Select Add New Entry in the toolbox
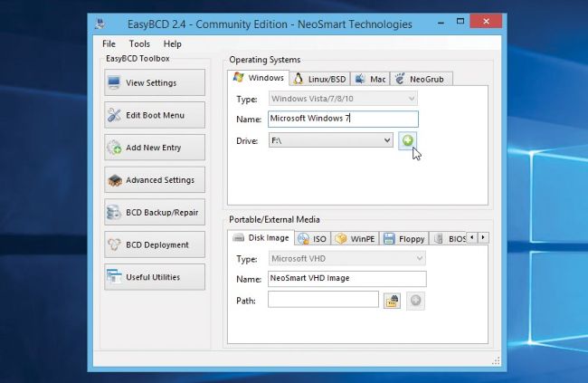The width and height of the screenshot is (588, 383). coord(154,148)
